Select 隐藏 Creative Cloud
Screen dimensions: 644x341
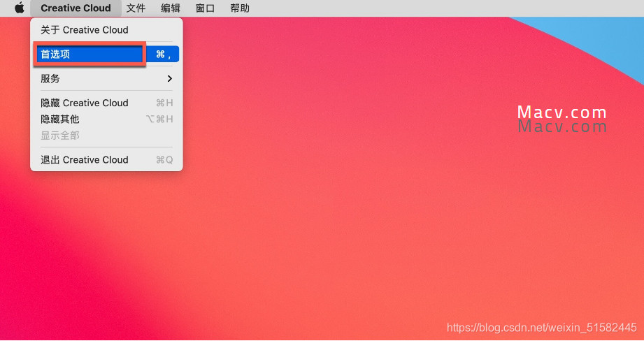click(106, 103)
